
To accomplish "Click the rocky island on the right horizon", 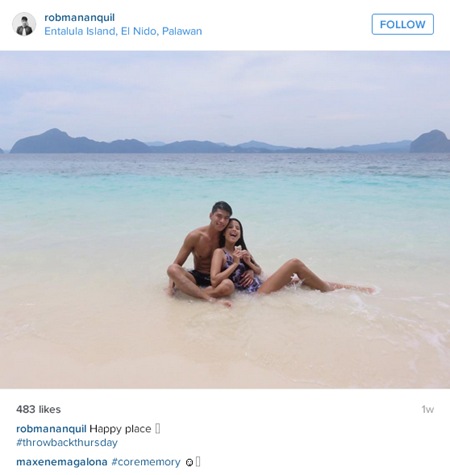I will tap(430, 141).
